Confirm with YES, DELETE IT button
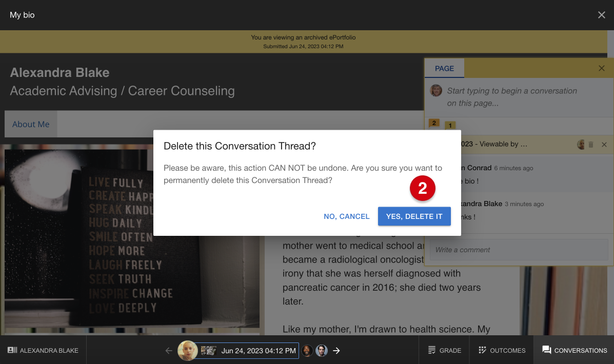Screen dimensions: 614x364 tap(414, 216)
